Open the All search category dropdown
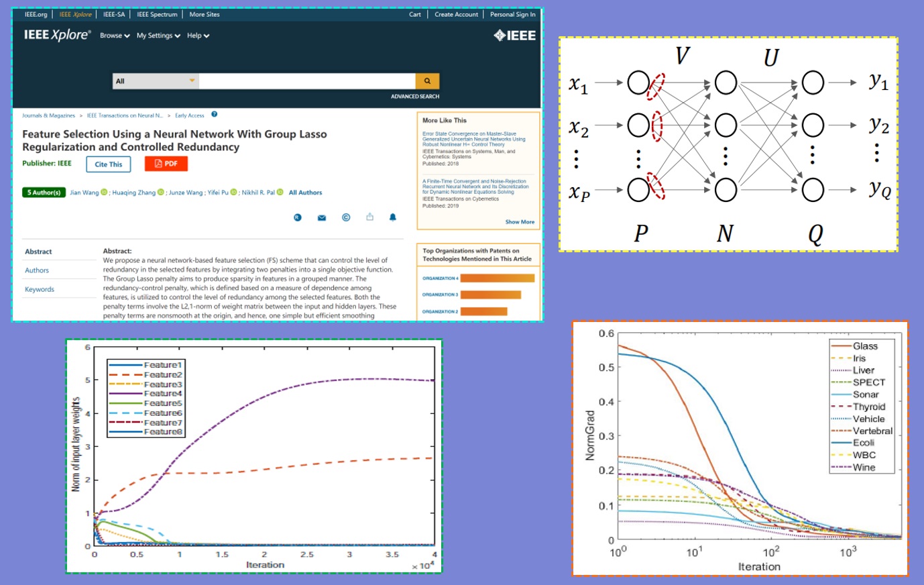The width and height of the screenshot is (924, 585). coord(155,81)
